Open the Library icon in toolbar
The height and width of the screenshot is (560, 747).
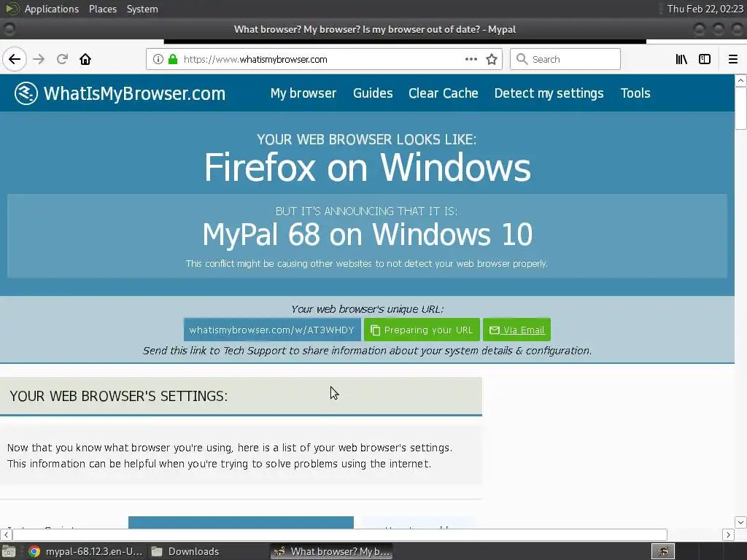pos(682,59)
